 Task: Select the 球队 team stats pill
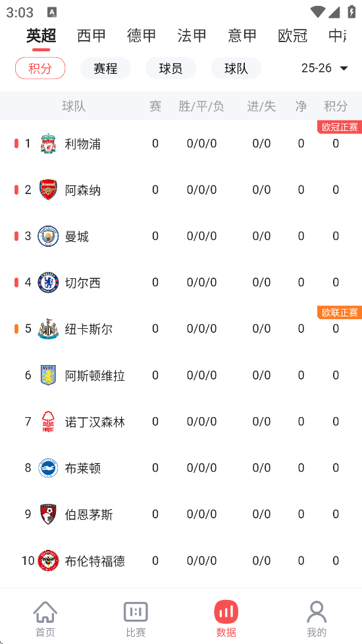coord(236,68)
